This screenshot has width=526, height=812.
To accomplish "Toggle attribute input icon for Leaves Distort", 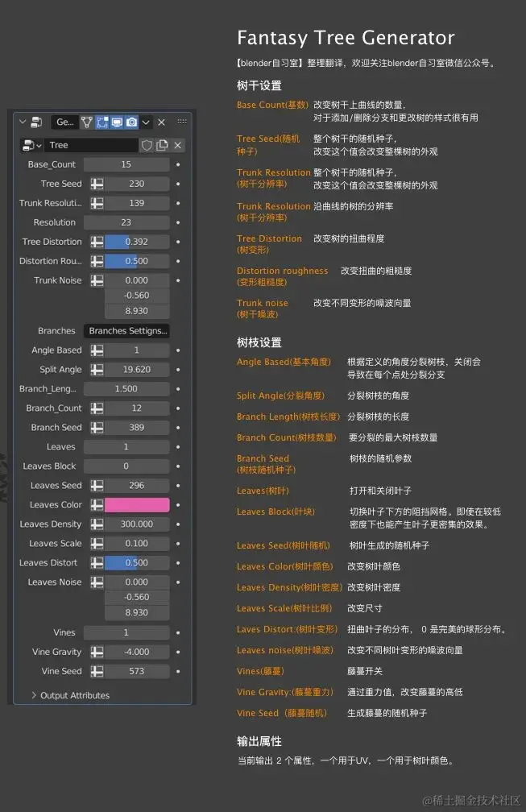I will point(97,563).
